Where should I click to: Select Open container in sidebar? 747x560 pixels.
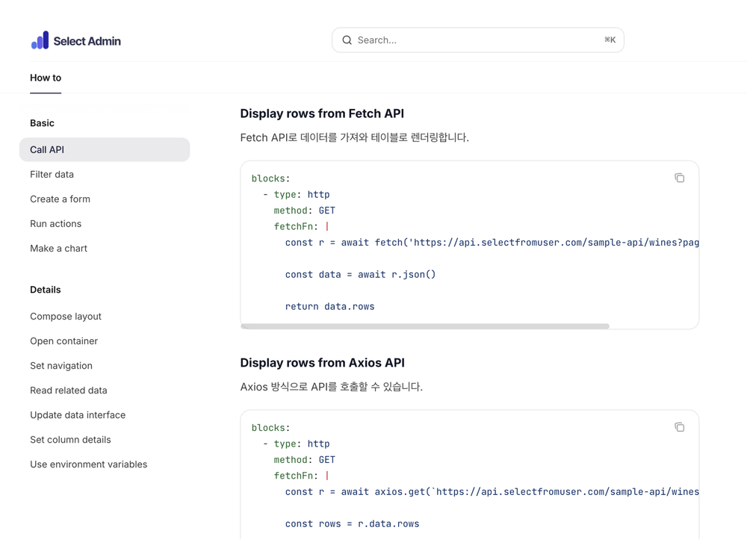[x=63, y=340]
